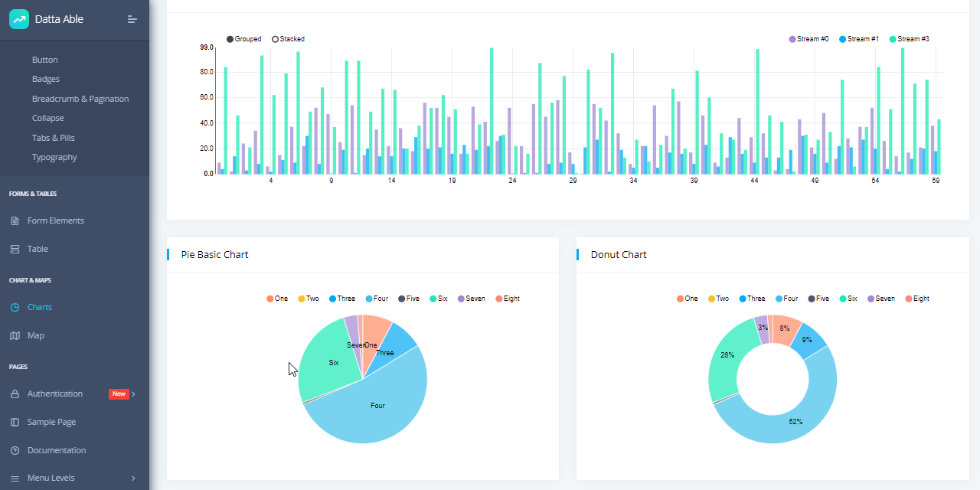Click the Documentation icon in sidebar
This screenshot has width=980, height=490.
(14, 450)
